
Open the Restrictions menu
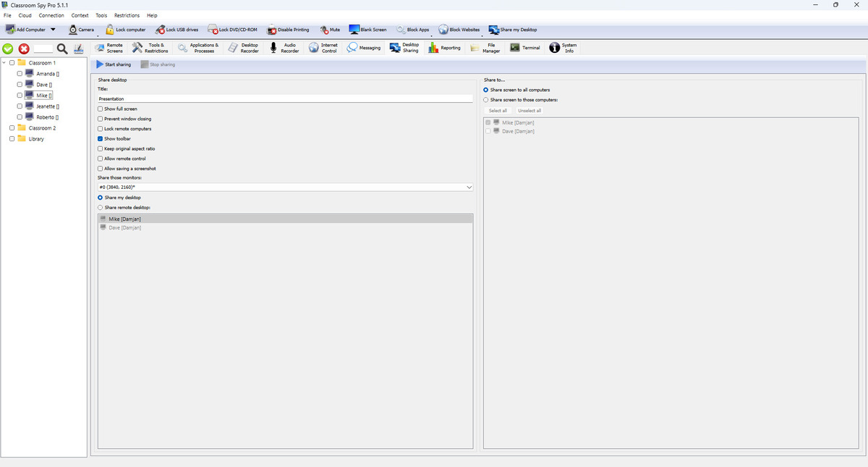coord(127,15)
